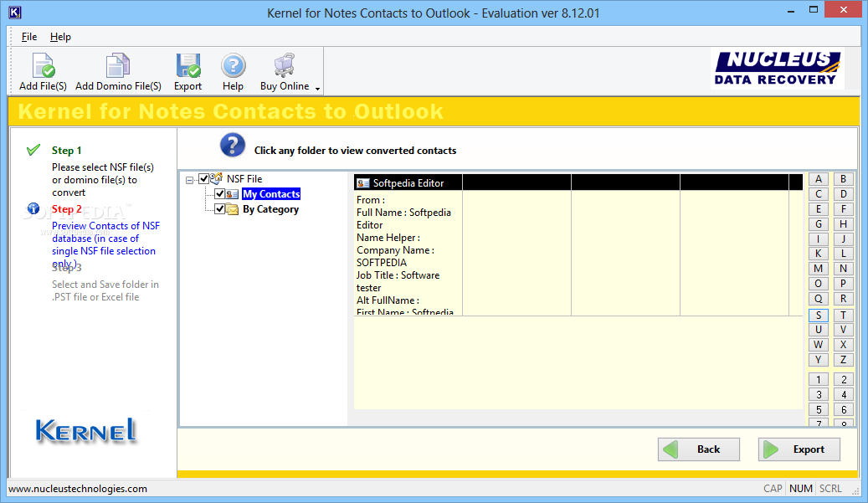This screenshot has height=503, width=868.
Task: Click the blue question mark hint icon
Action: point(233,146)
